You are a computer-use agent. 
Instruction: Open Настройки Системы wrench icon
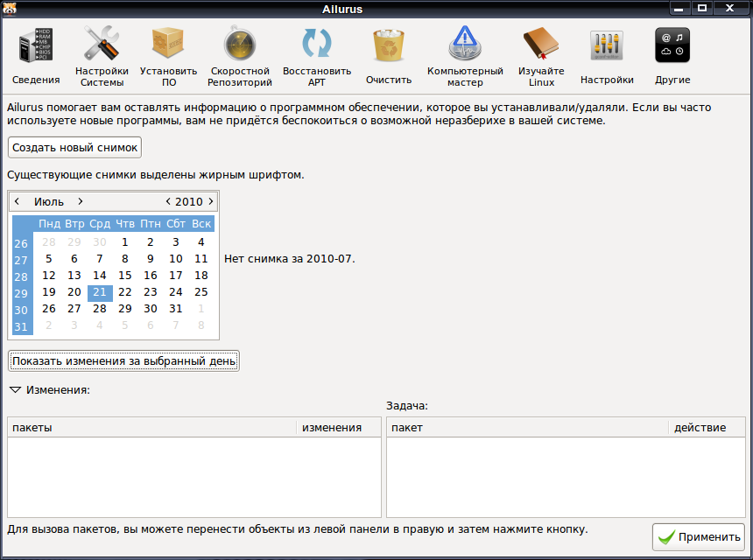(x=102, y=43)
